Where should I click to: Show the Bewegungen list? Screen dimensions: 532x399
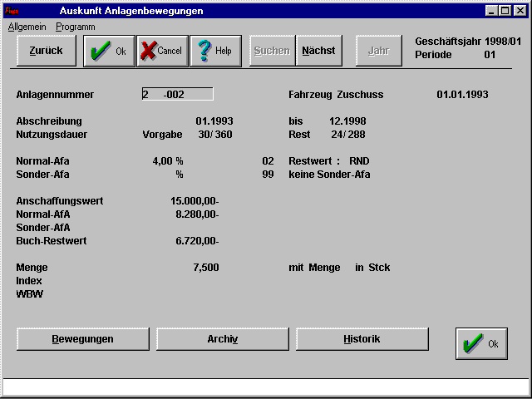83,339
